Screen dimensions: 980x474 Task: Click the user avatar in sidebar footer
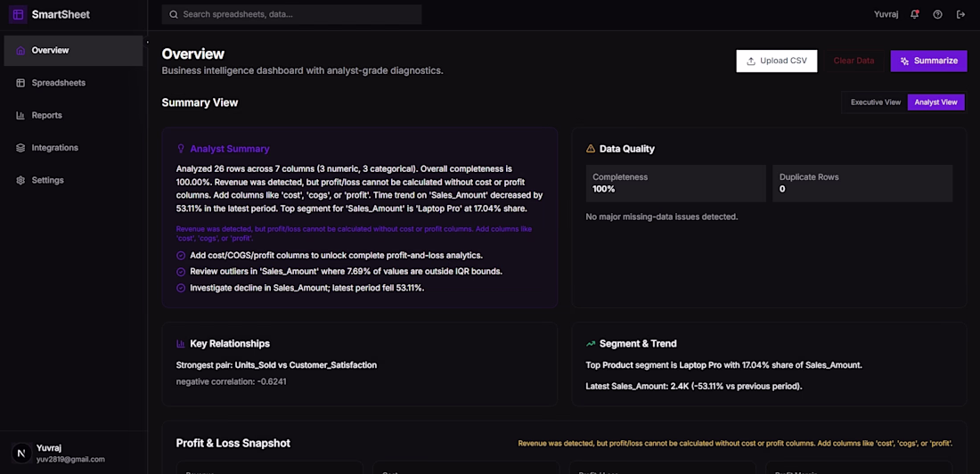[22, 454]
